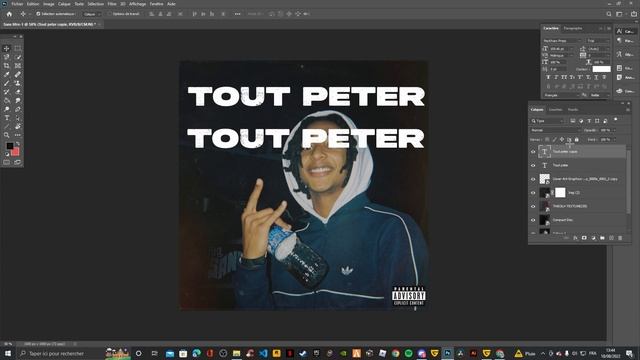Viewport: 640px width, 360px height.
Task: Switch to the Couches tab
Action: [555, 109]
